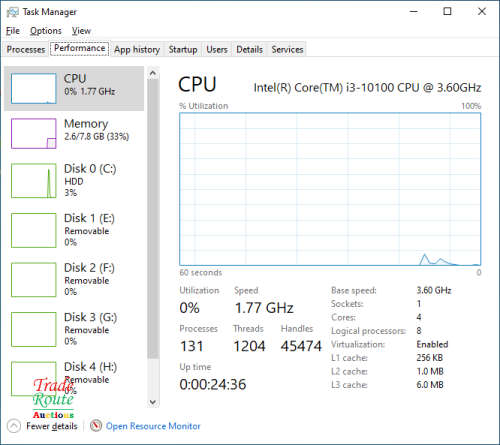
Task: Switch to the Processes tab
Action: pos(26,49)
